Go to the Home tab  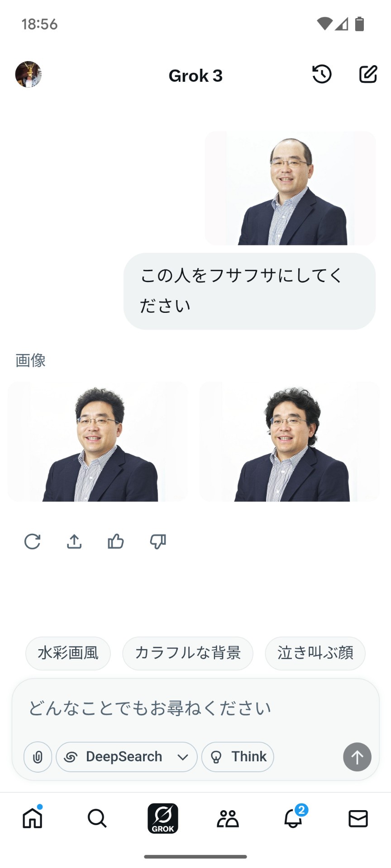[x=33, y=818]
